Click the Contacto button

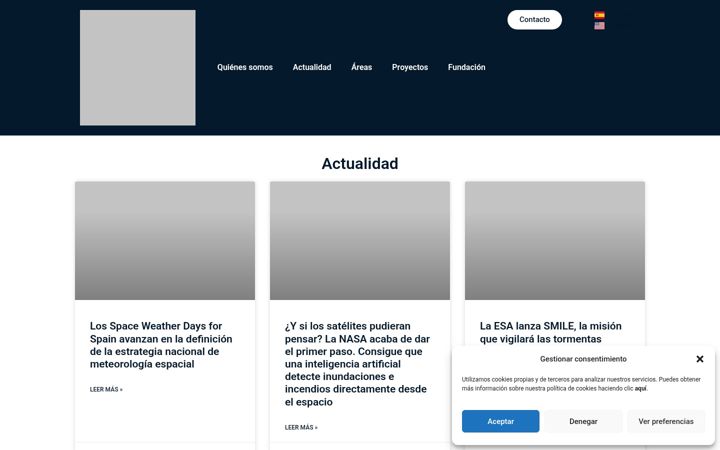[x=534, y=20]
